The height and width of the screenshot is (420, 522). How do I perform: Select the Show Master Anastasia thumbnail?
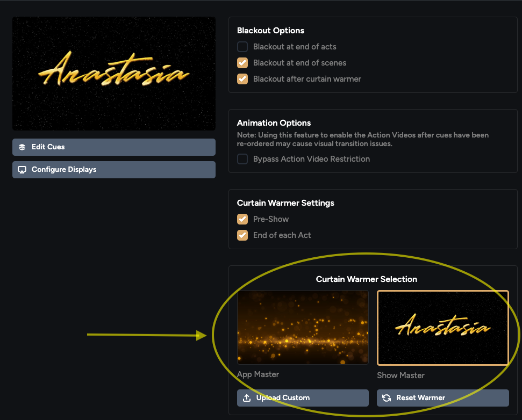click(x=443, y=328)
